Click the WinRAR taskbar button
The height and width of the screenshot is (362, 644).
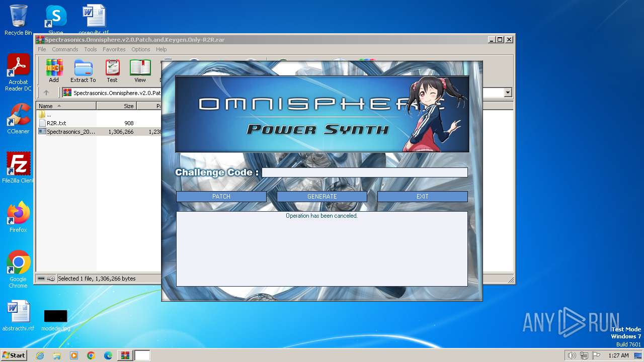pyautogui.click(x=125, y=355)
